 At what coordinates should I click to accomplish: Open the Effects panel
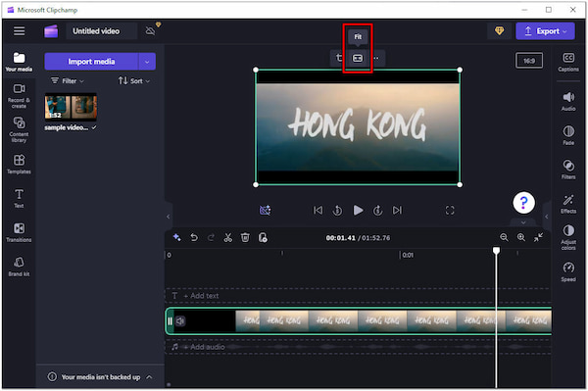[568, 204]
